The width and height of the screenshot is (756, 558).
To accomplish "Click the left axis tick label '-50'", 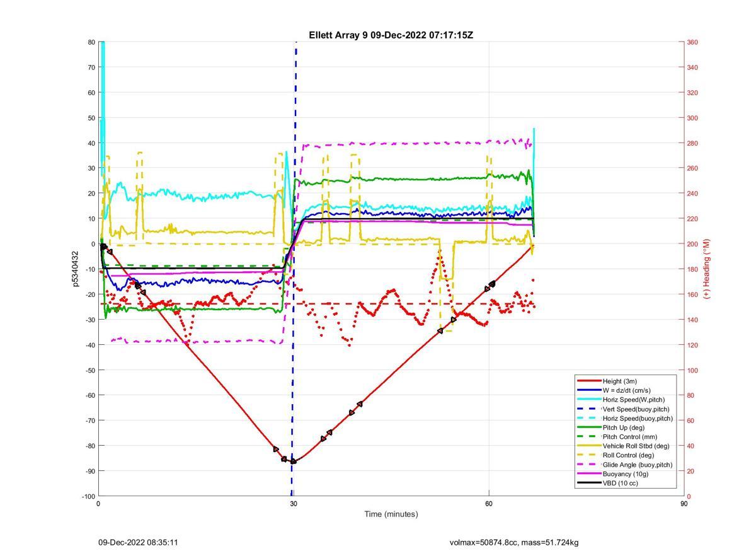I will point(90,370).
